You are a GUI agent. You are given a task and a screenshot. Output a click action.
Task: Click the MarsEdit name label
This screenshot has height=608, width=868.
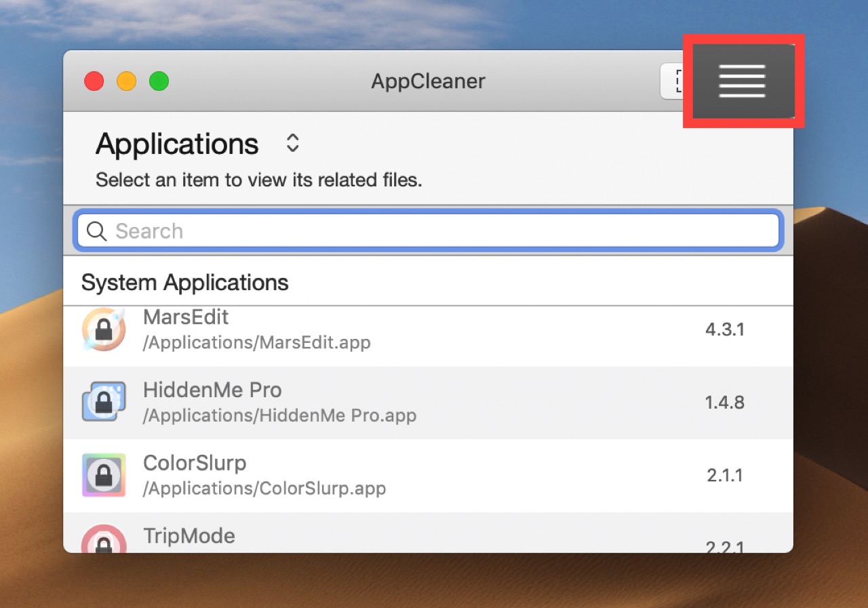(x=186, y=317)
